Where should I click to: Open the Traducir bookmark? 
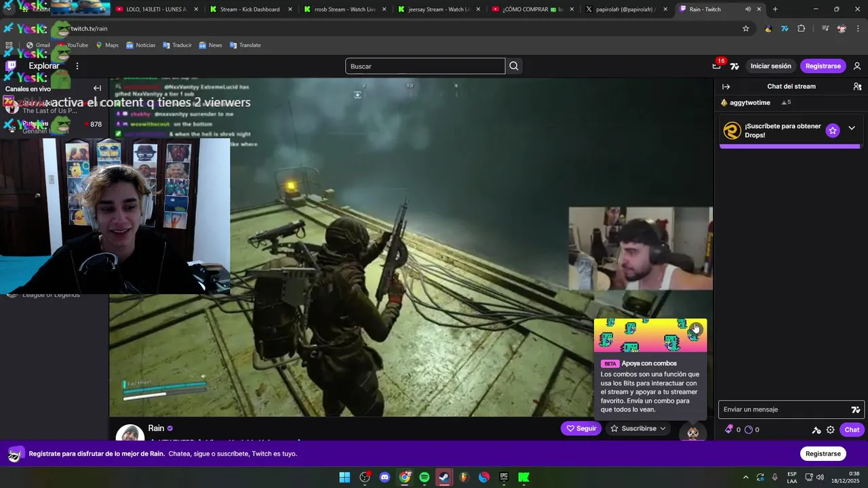coord(177,45)
